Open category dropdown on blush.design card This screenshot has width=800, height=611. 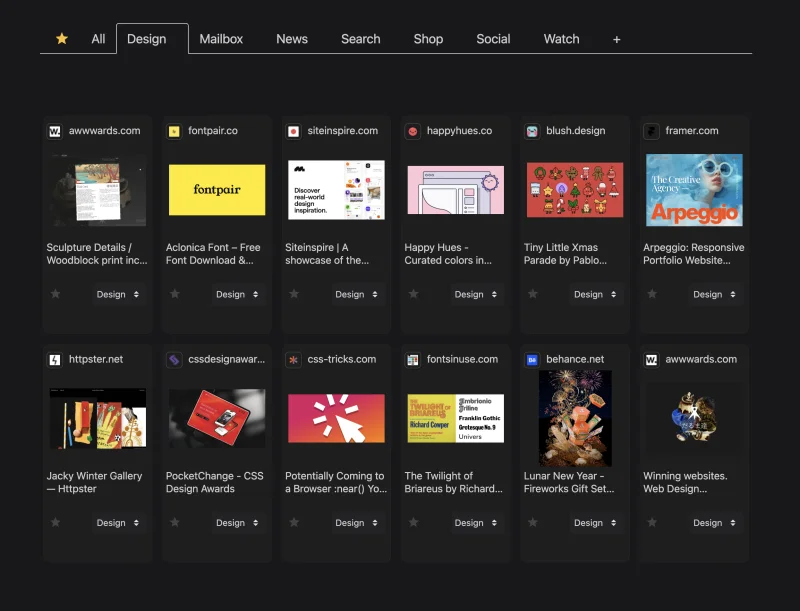click(x=596, y=294)
